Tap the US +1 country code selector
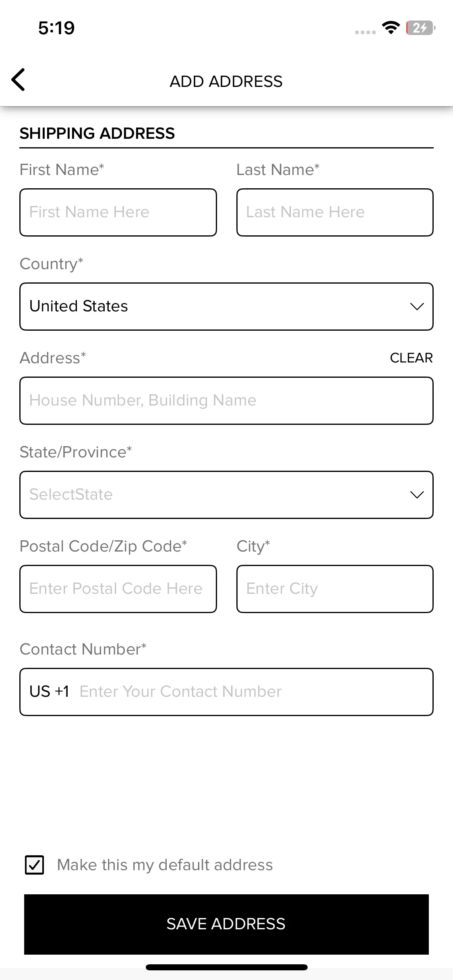This screenshot has height=980, width=453. pos(49,692)
